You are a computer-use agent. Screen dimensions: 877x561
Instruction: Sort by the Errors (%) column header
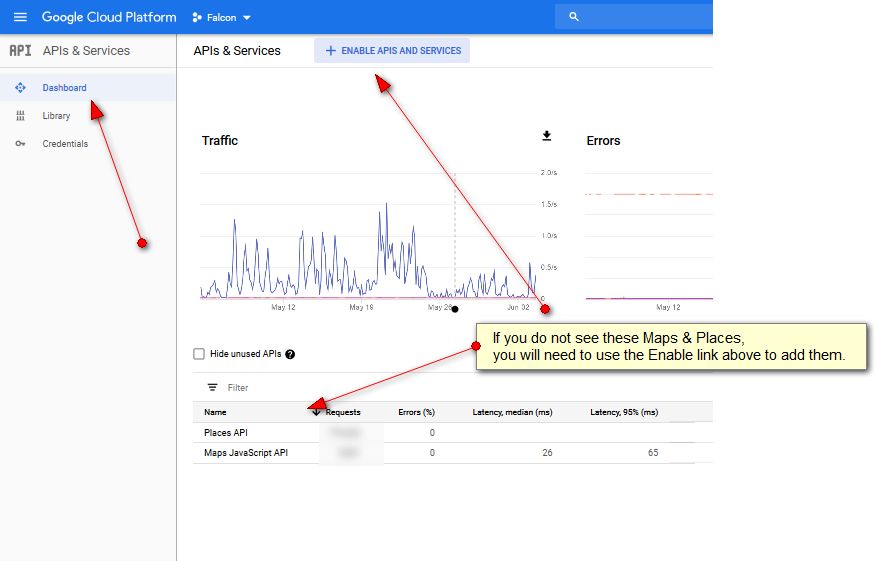(416, 412)
